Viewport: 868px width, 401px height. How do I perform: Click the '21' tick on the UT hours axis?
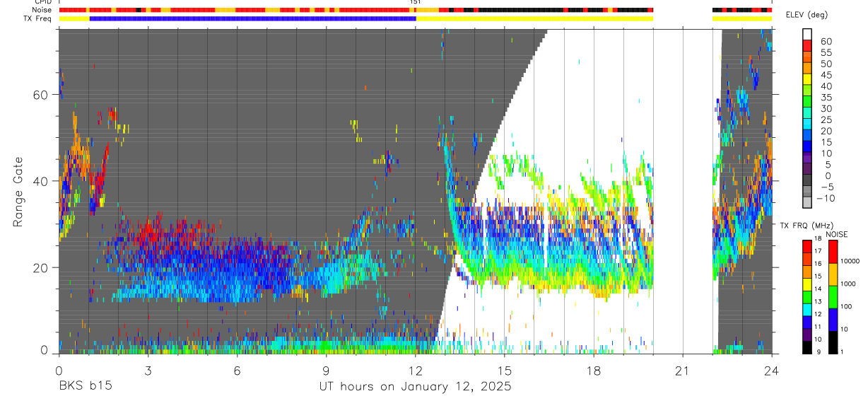pyautogui.click(x=683, y=370)
